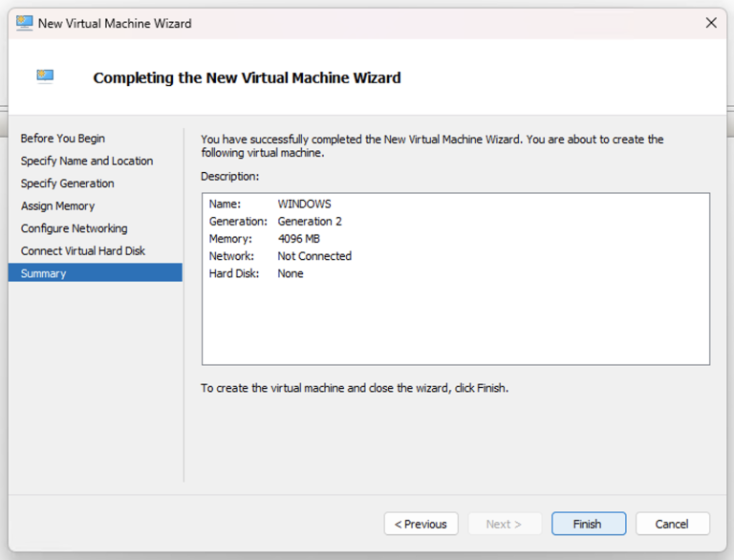The image size is (734, 560).
Task: Click empty space in the Description box
Action: point(455,325)
